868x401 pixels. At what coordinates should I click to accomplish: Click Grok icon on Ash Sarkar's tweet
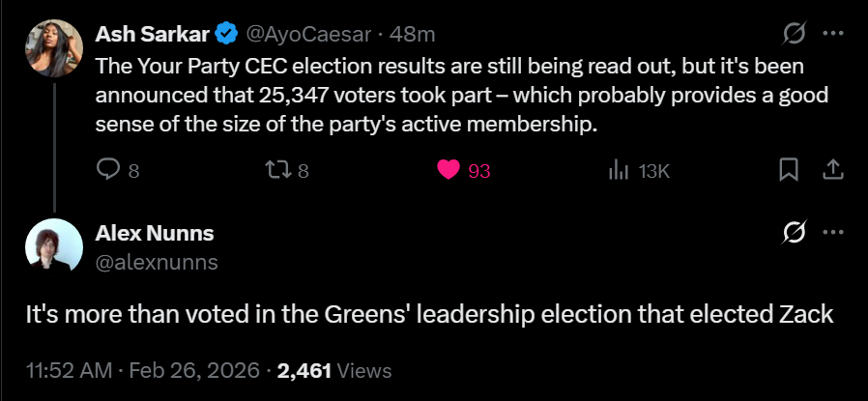coord(794,35)
